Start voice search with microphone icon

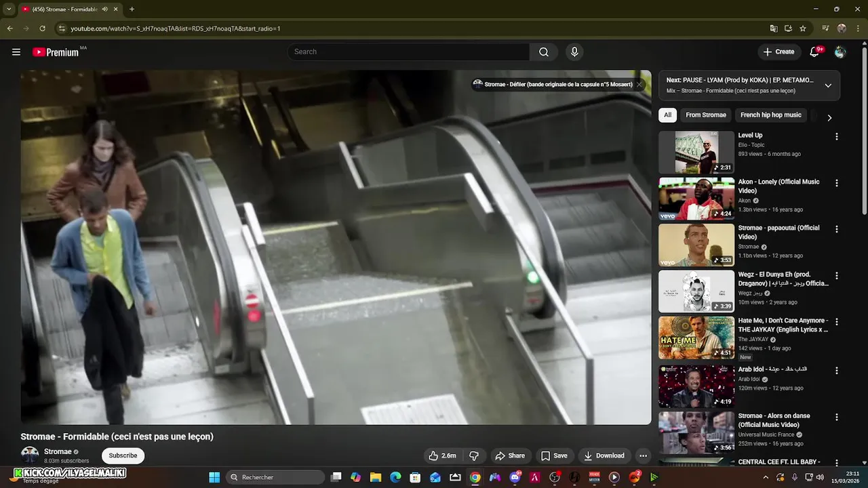574,52
